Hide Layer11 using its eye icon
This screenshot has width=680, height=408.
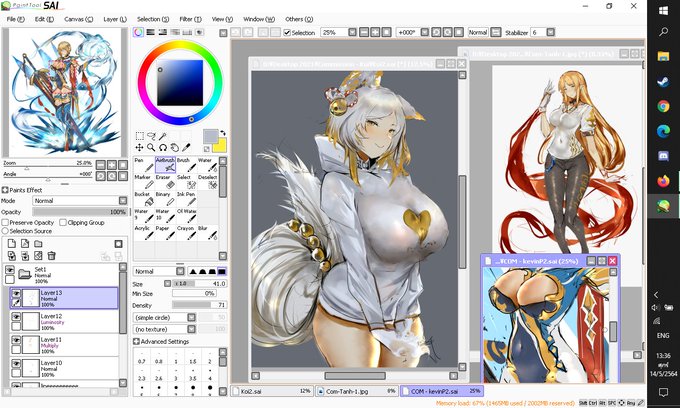coord(16,340)
